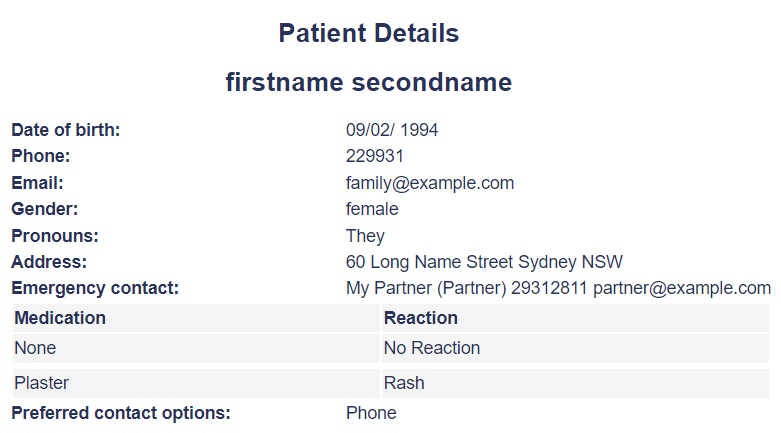Image resolution: width=781 pixels, height=433 pixels.
Task: Select the pronouns value They
Action: point(365,236)
